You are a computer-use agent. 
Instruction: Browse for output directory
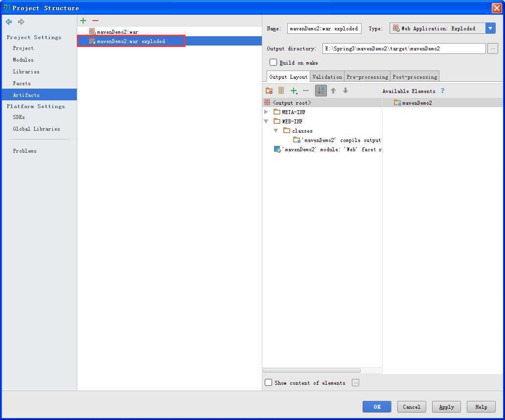tap(493, 48)
